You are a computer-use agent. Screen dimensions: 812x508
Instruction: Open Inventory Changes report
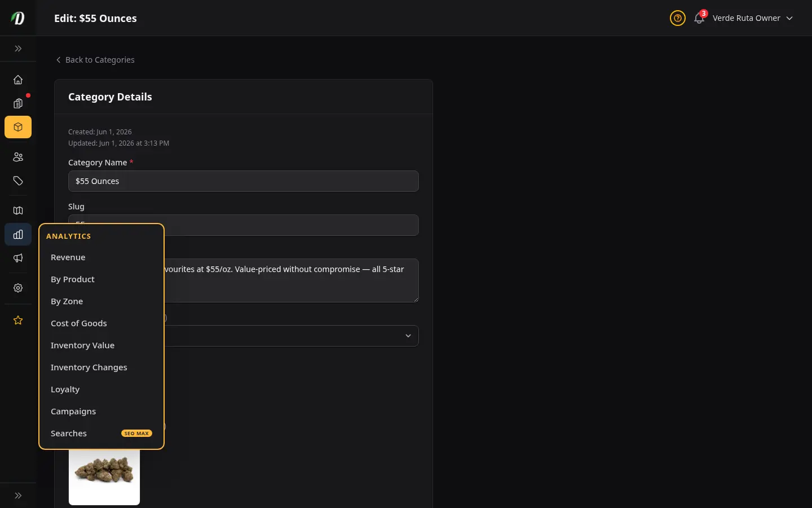(x=101, y=367)
